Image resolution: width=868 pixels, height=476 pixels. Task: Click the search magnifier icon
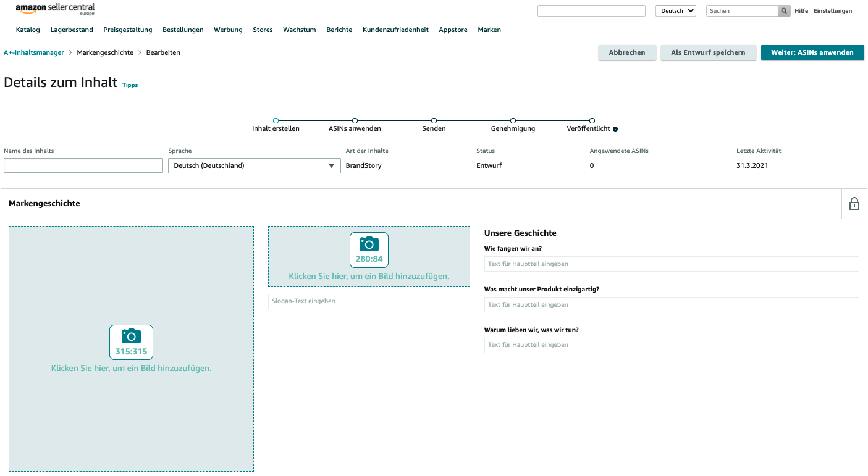point(784,10)
